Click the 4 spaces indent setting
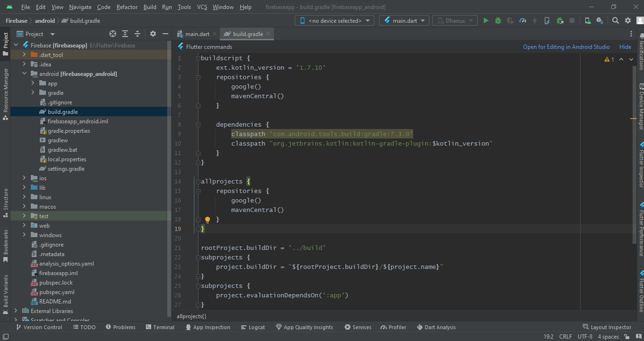Screen dimensions: 644x341 tap(608, 337)
